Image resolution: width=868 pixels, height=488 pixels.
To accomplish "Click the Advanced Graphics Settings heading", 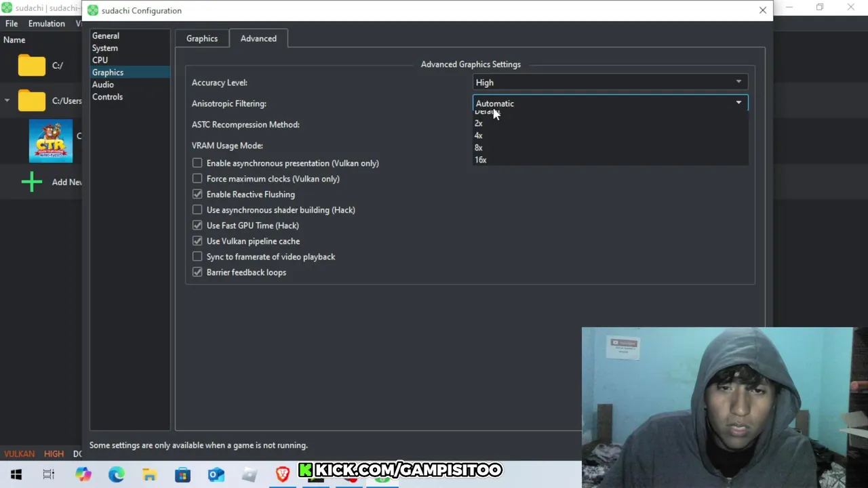I will tap(471, 64).
